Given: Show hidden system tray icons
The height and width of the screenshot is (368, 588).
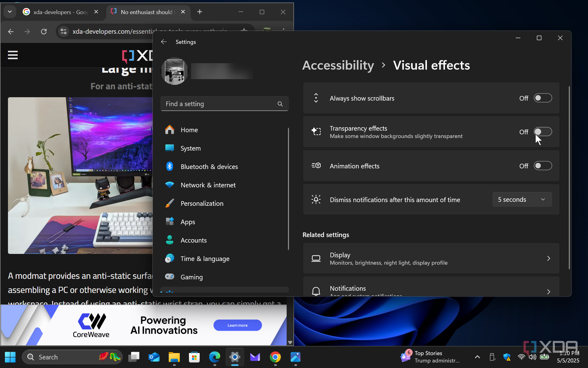Looking at the screenshot, I should click(477, 357).
